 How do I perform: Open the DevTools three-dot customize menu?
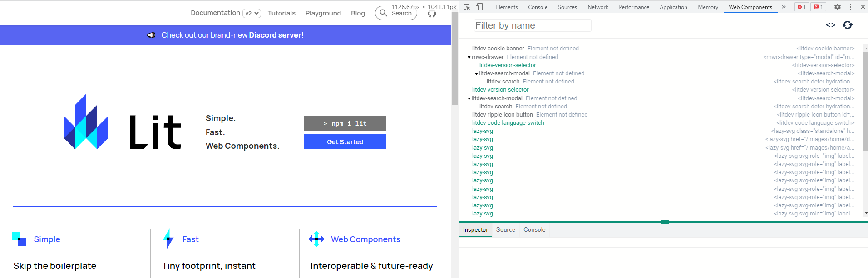850,7
